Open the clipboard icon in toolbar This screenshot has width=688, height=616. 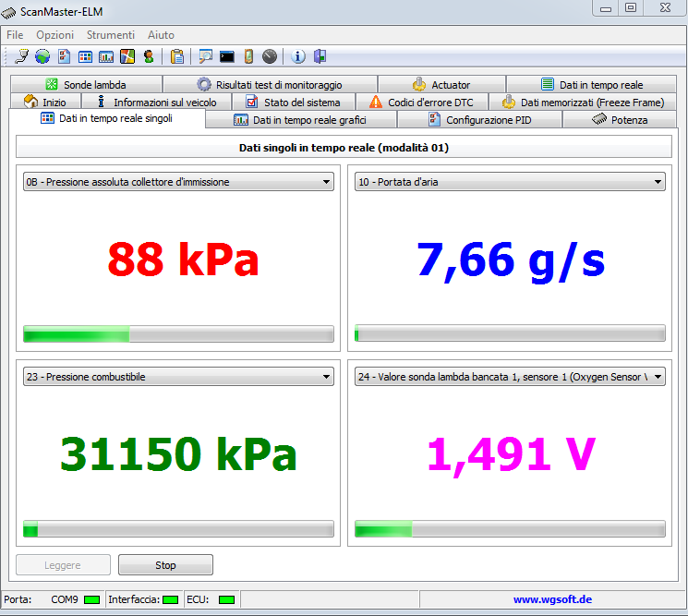(x=177, y=56)
